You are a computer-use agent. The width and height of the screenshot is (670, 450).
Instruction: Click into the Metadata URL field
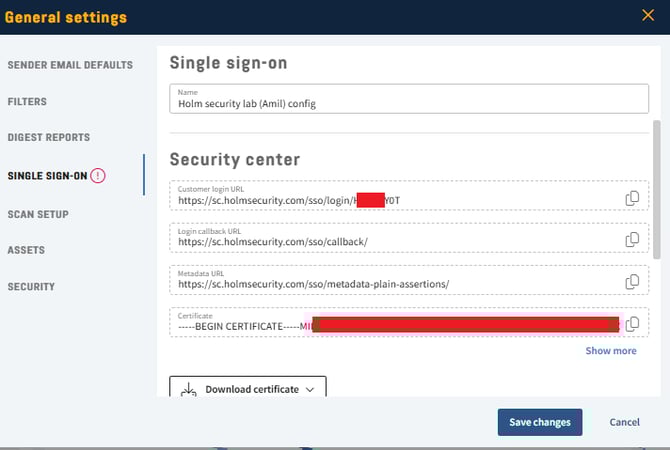[390, 281]
